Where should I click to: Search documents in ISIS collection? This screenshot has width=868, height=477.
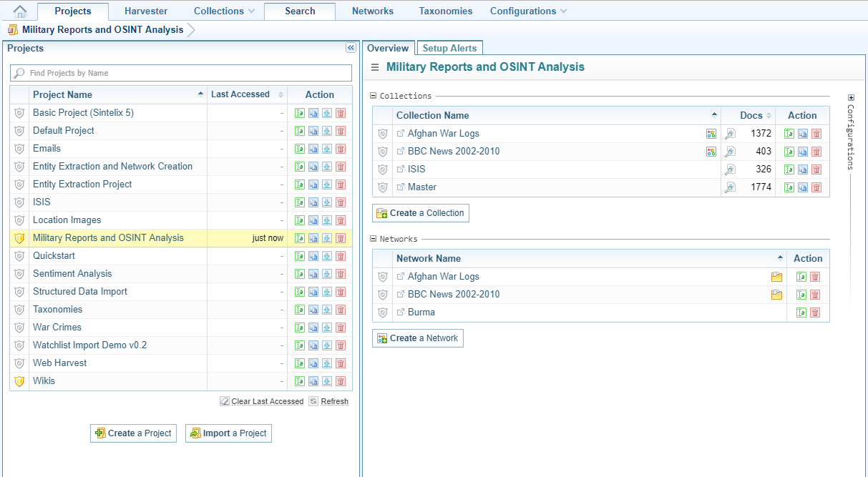point(730,169)
